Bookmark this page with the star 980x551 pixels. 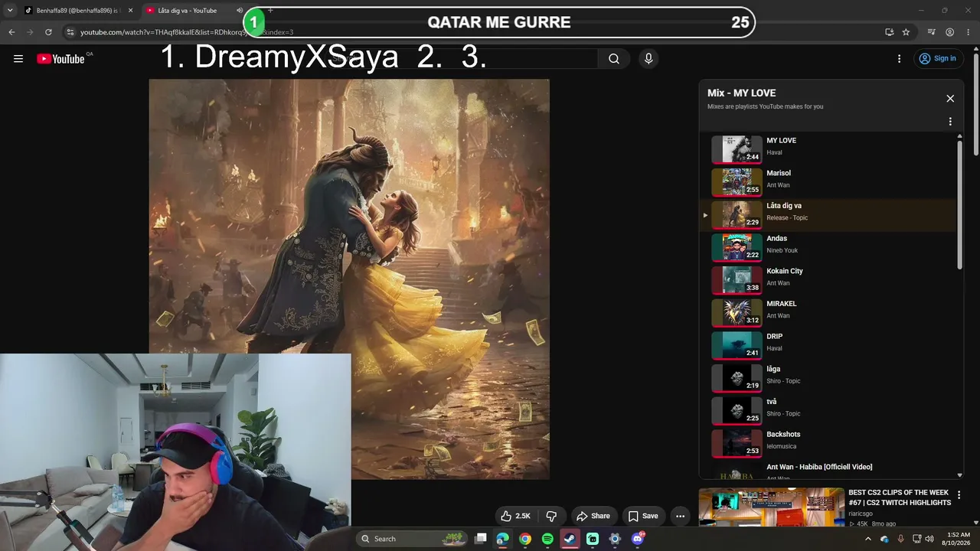(906, 32)
